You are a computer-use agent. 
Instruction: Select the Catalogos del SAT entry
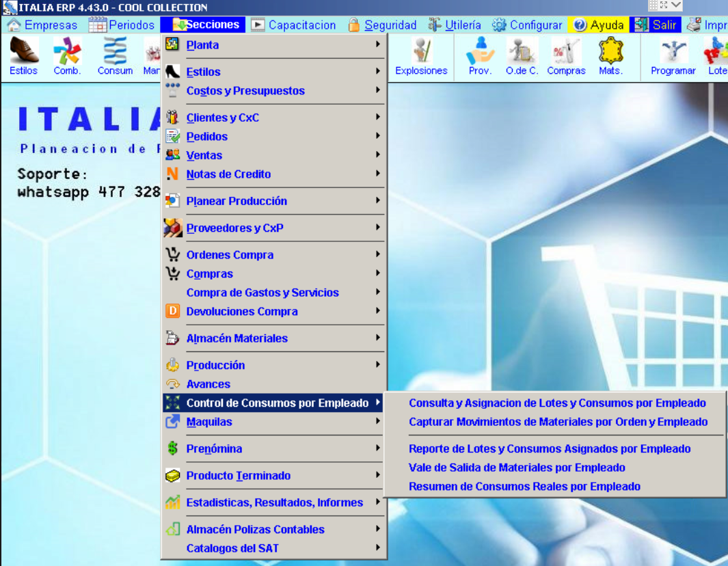coord(273,548)
